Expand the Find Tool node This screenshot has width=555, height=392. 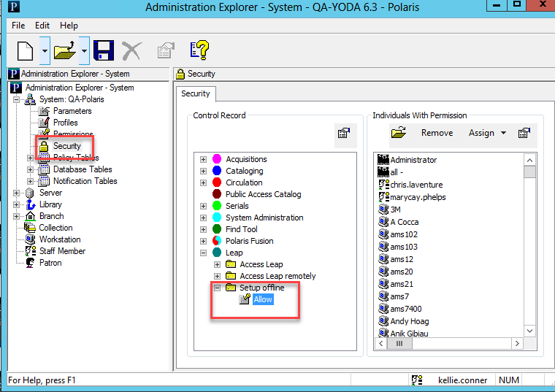[x=203, y=230]
